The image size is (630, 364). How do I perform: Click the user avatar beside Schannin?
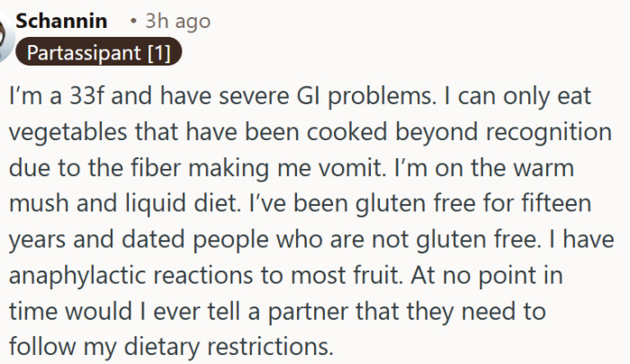pos(5,38)
